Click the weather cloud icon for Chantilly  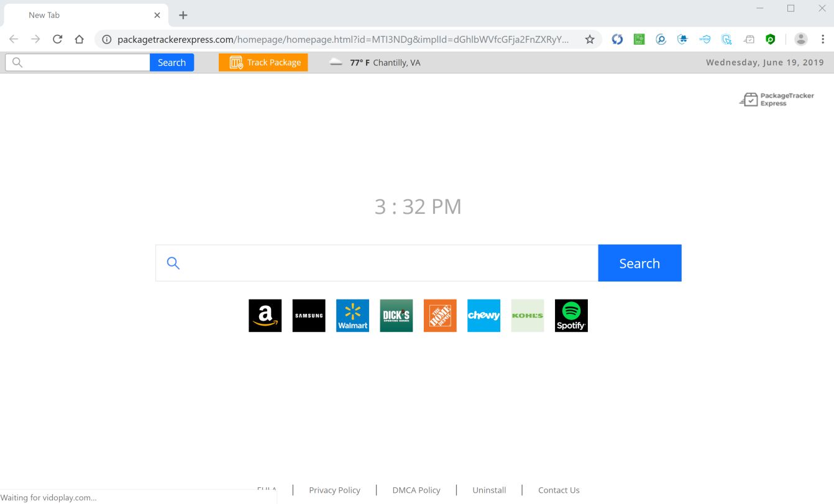[x=336, y=62]
